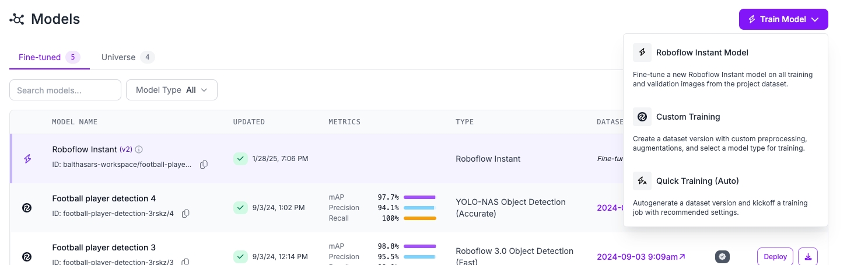Click the model icon for Football player detection 4
The height and width of the screenshot is (265, 868).
click(27, 208)
